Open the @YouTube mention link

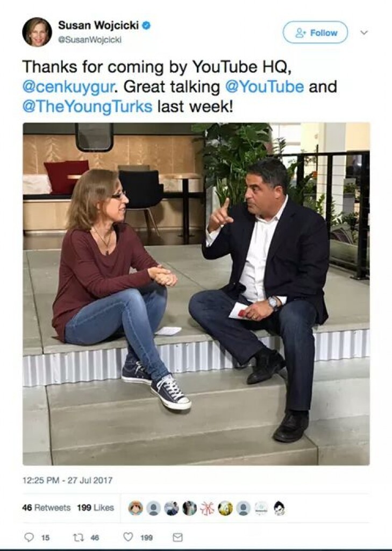click(x=264, y=87)
